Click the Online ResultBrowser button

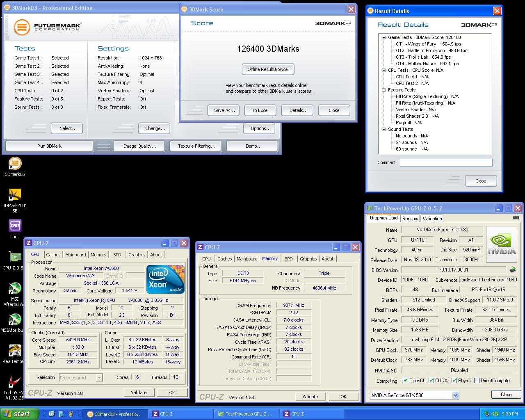[x=268, y=69]
